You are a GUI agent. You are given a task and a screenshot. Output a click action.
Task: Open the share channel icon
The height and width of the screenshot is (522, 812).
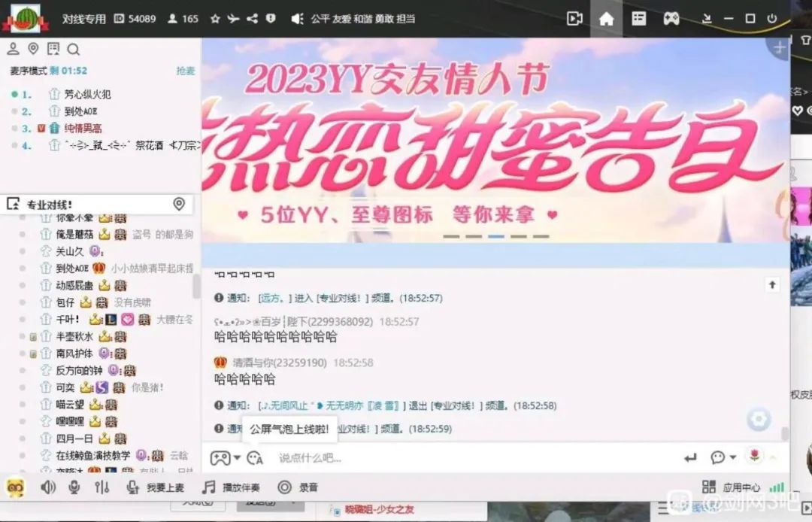point(252,19)
